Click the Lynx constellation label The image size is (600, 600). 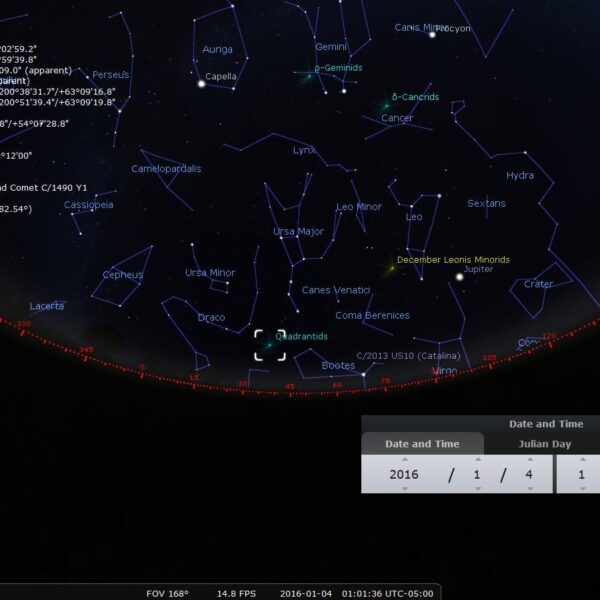(x=304, y=150)
